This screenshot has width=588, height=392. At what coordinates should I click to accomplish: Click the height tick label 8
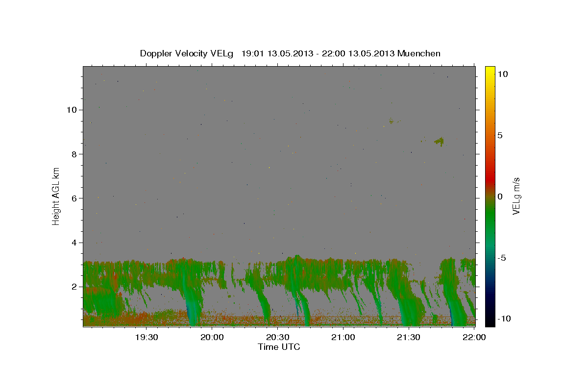tap(74, 154)
